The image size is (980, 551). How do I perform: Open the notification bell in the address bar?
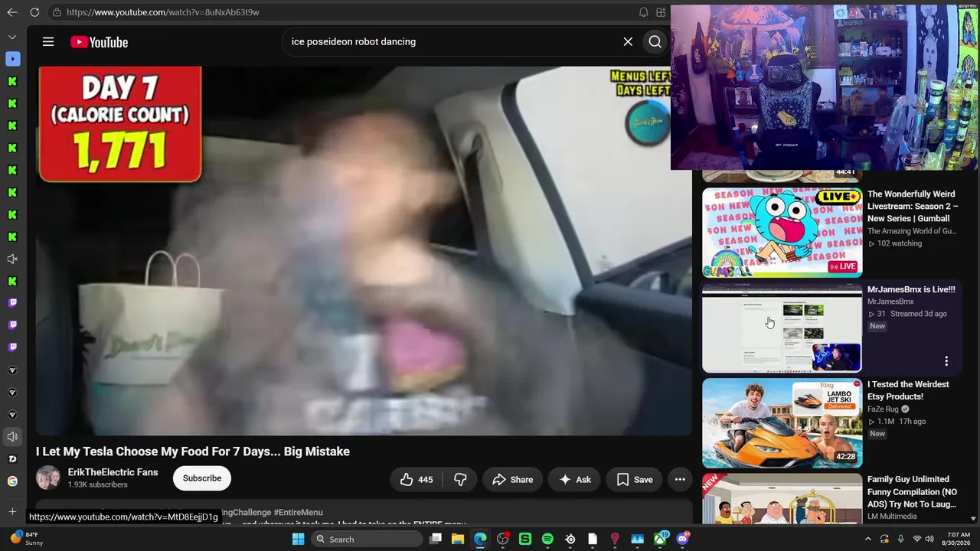(643, 12)
